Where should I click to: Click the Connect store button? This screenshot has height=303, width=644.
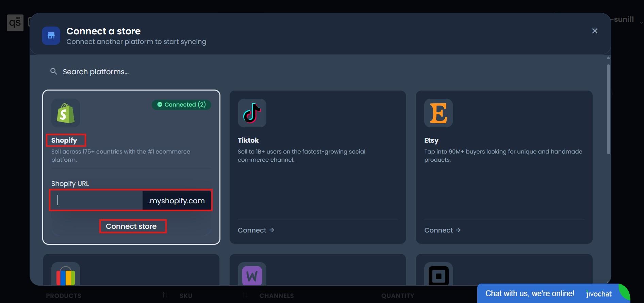click(131, 226)
